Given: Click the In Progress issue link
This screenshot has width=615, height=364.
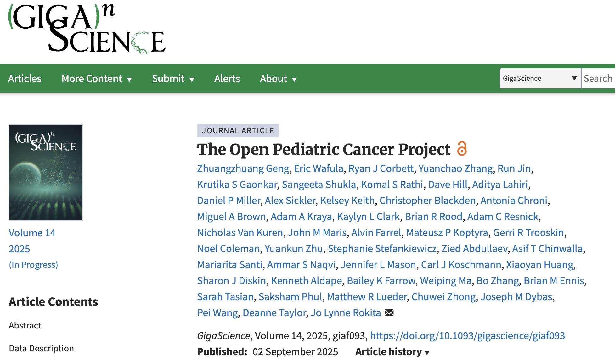Looking at the screenshot, I should pyautogui.click(x=33, y=265).
